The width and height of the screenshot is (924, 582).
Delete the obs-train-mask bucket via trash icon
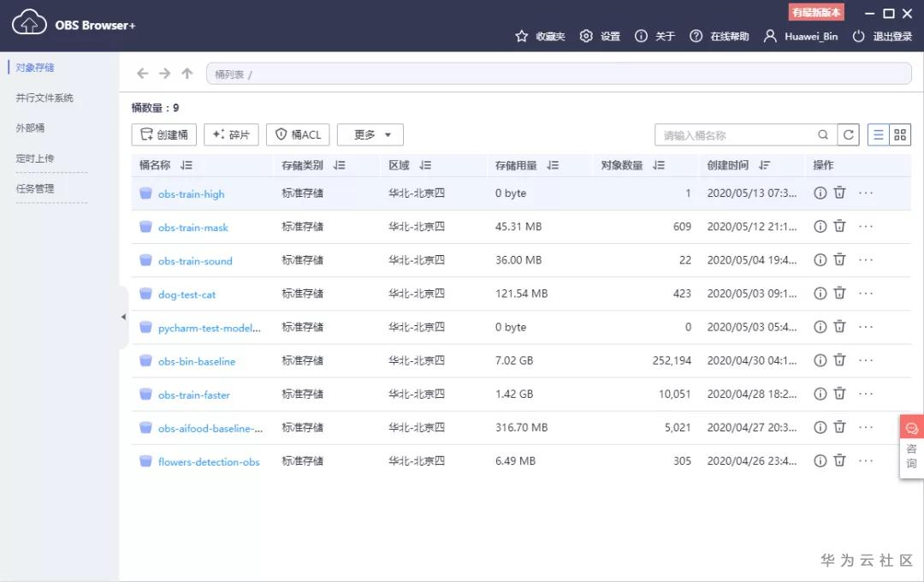pyautogui.click(x=840, y=227)
